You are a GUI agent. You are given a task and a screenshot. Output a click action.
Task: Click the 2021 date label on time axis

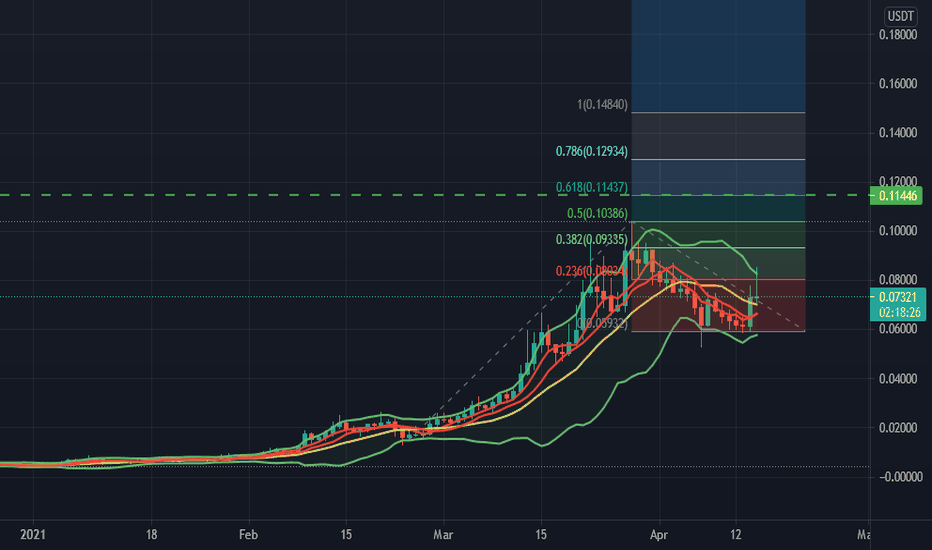tap(33, 535)
